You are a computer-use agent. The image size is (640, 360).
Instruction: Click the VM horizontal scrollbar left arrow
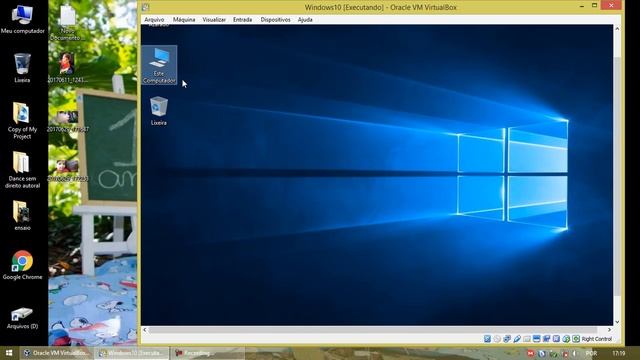(145, 330)
